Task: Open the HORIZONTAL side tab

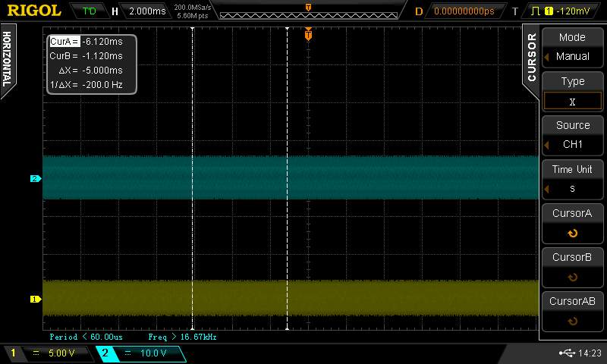Action: pyautogui.click(x=7, y=59)
